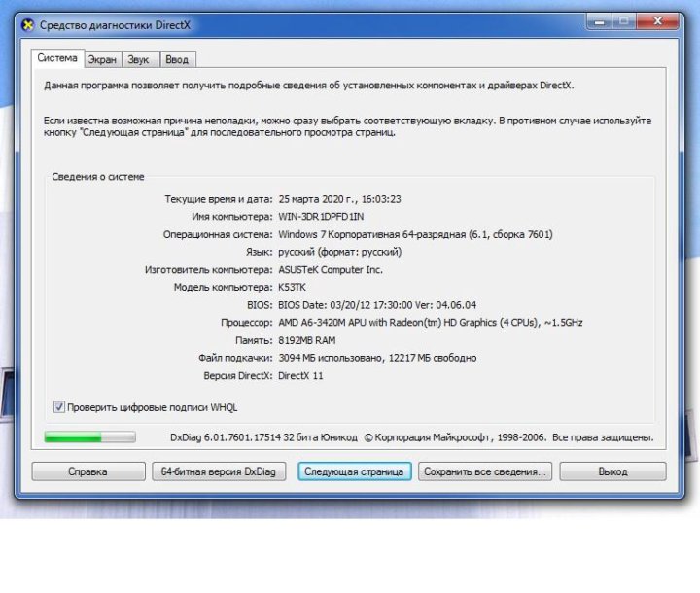Minimize the DirectX diagnostic window
This screenshot has width=700, height=593.
click(600, 22)
